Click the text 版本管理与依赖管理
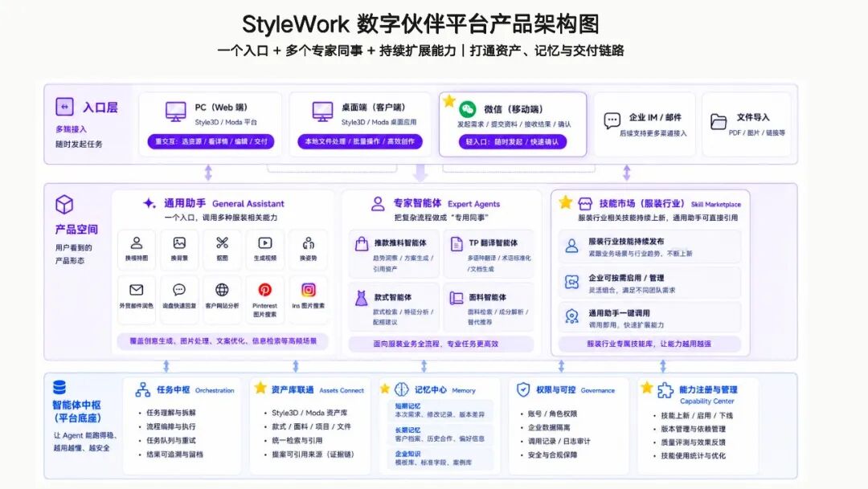This screenshot has width=868, height=489. coord(693,429)
